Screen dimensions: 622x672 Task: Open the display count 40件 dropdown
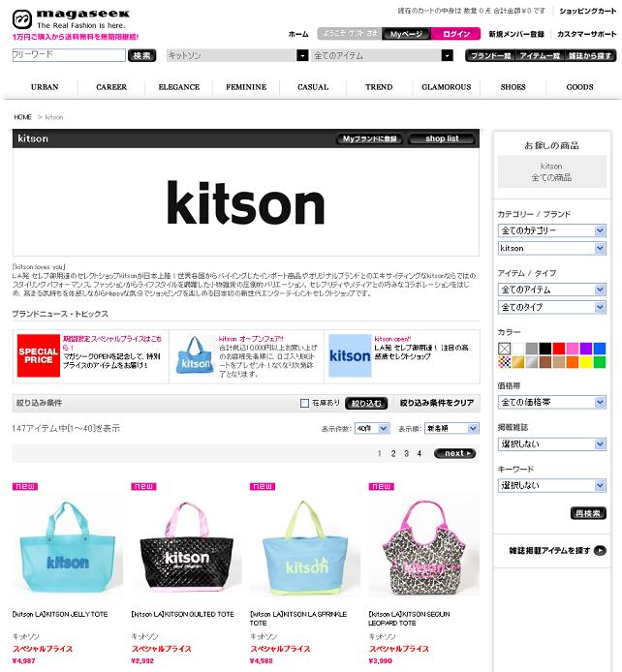coord(372,428)
